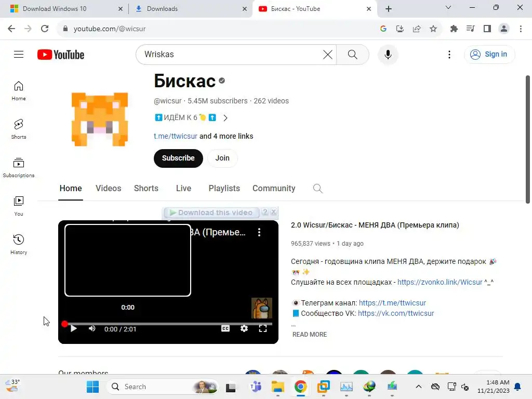Image resolution: width=532 pixels, height=399 pixels.
Task: Click the Sign in button
Action: pos(489,54)
